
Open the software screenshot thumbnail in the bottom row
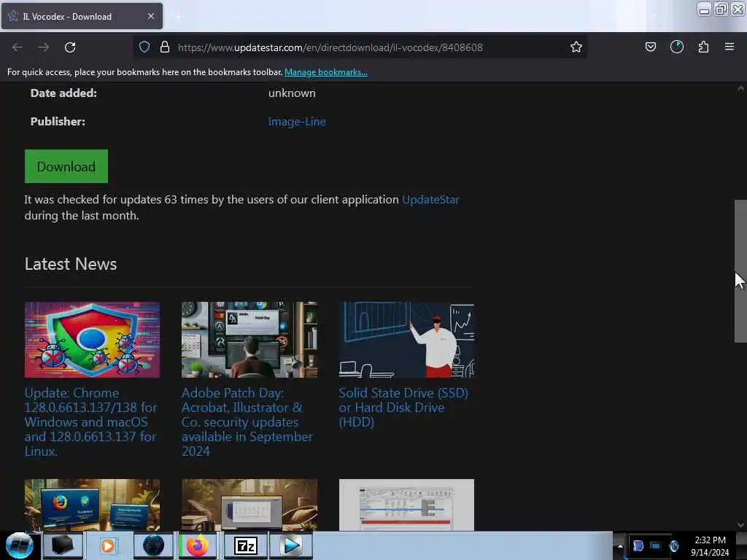406,505
